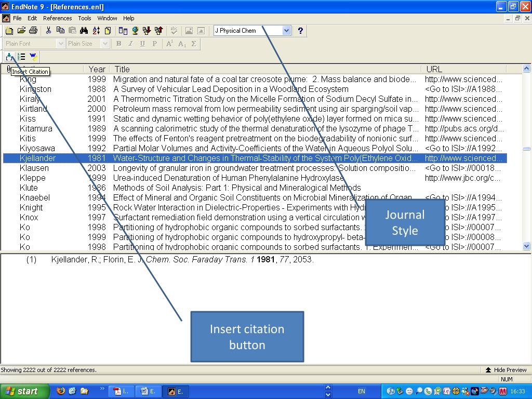Sort by the Year column header
The height and width of the screenshot is (399, 532).
pyautogui.click(x=97, y=69)
